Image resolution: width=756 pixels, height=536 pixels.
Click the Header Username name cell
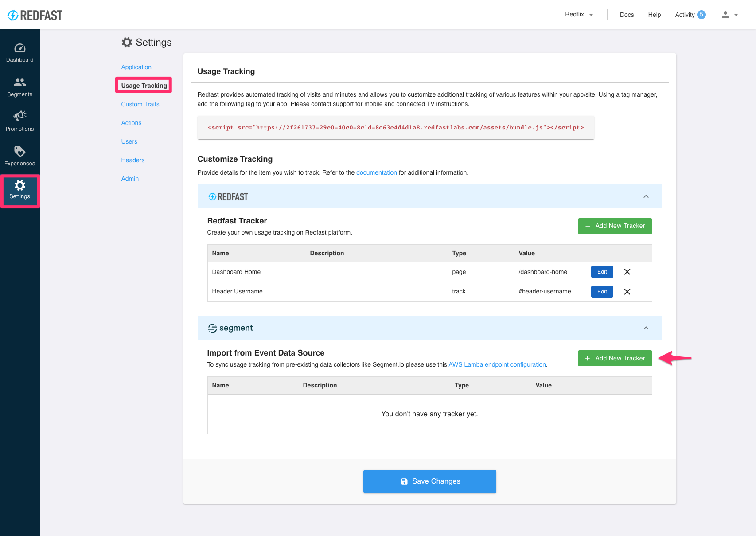[x=237, y=291]
